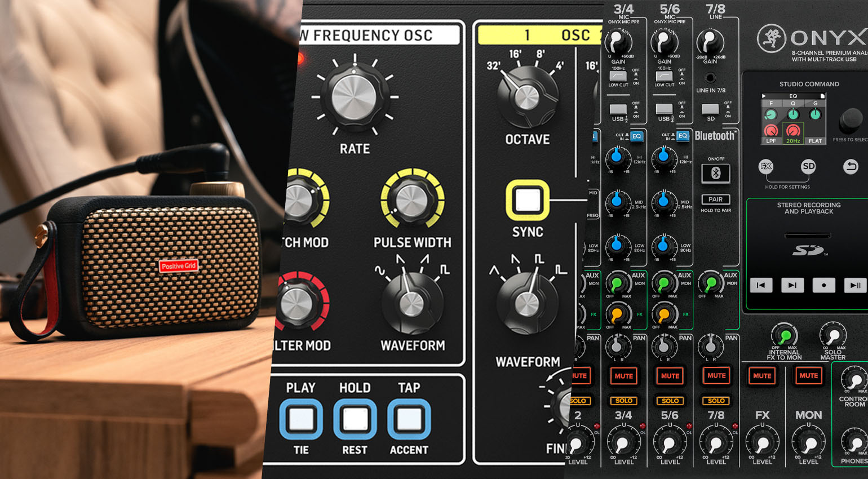Start recording with the SD record button

pos(824,285)
